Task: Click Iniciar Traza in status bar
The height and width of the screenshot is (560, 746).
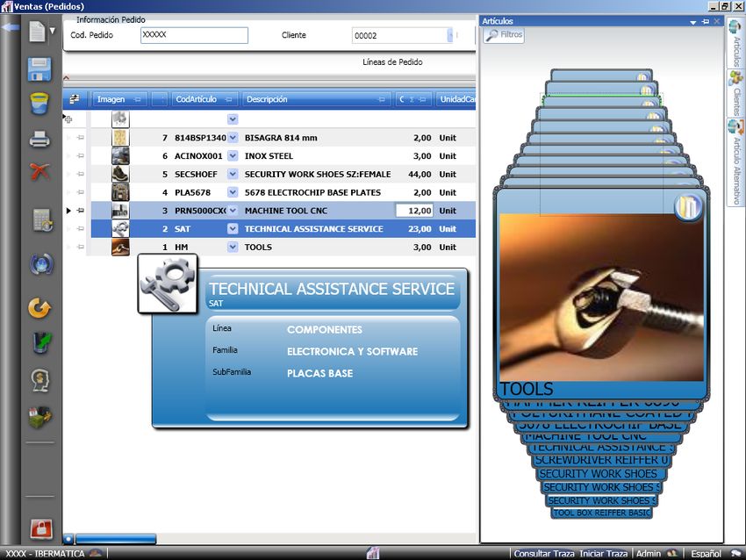Action: tap(603, 554)
